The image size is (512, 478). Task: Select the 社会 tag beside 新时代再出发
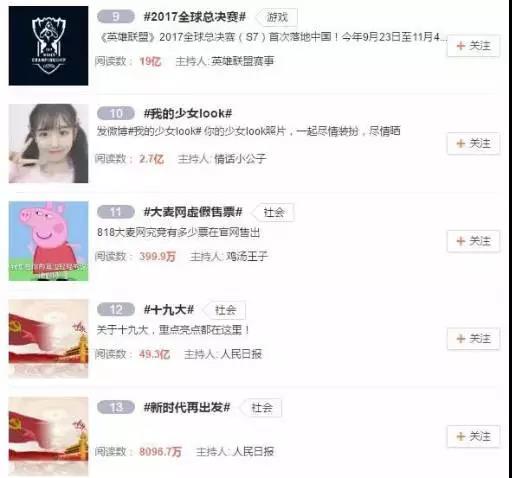point(262,408)
